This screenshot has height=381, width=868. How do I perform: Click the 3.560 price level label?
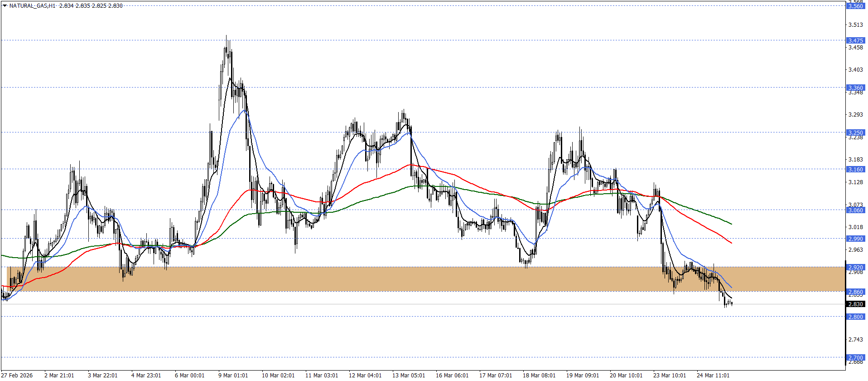[855, 6]
